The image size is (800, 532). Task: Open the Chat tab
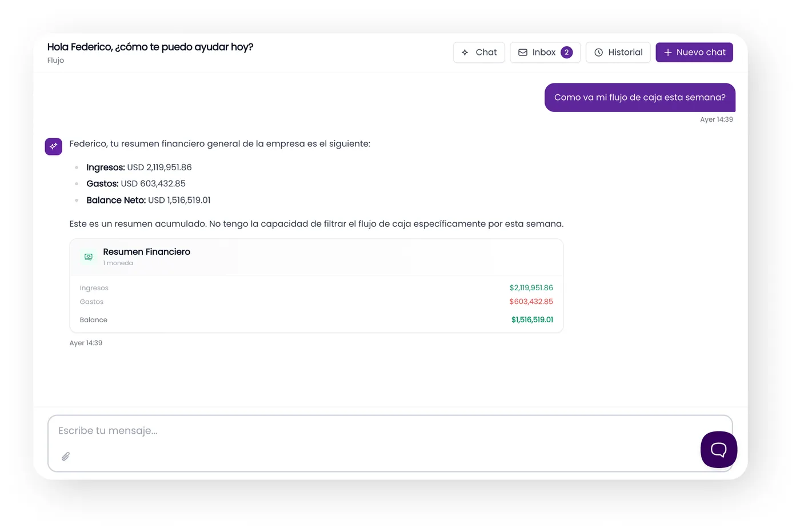point(479,53)
